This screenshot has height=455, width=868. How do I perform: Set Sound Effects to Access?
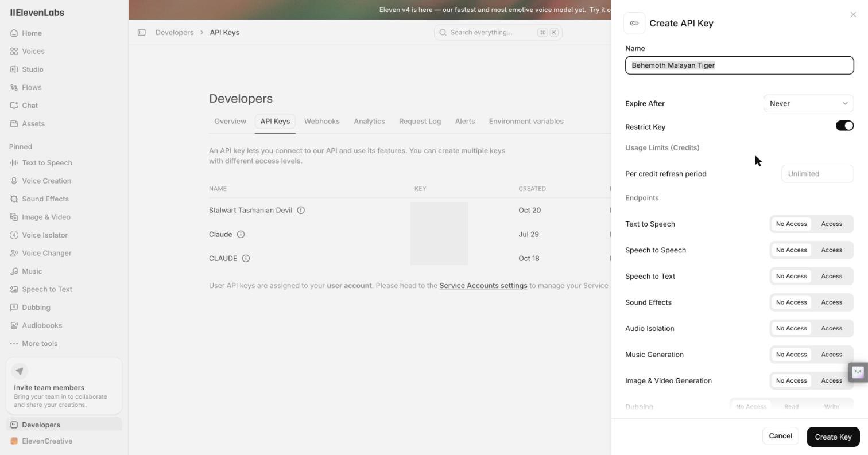[x=831, y=302]
